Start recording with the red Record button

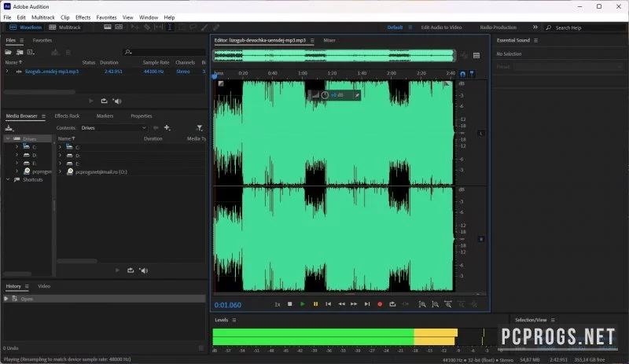coord(380,304)
